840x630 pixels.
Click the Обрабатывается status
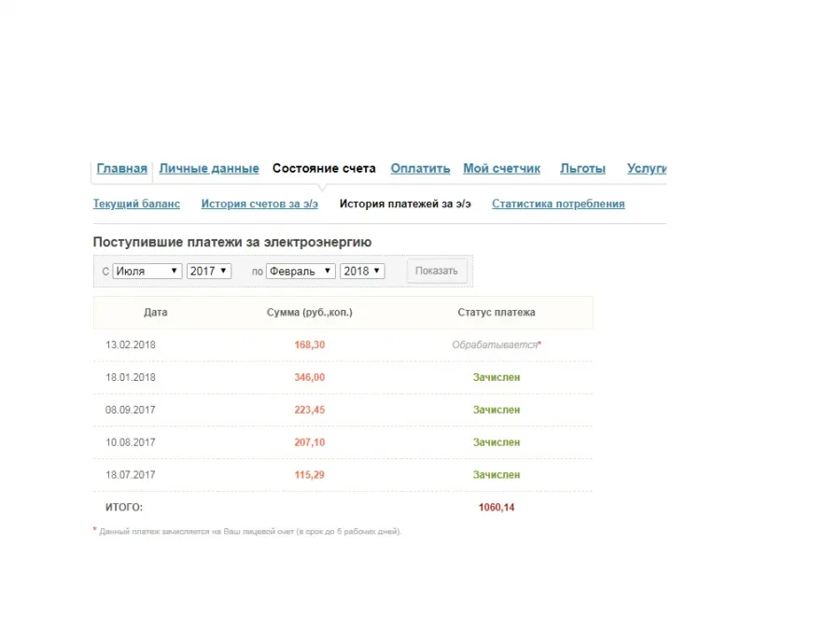497,345
